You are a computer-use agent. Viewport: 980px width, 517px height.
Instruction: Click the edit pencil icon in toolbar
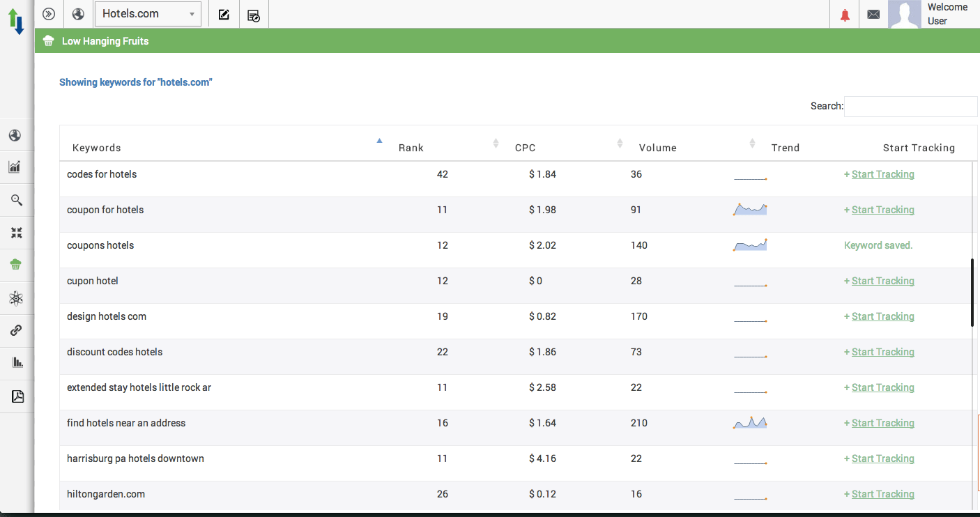click(224, 15)
